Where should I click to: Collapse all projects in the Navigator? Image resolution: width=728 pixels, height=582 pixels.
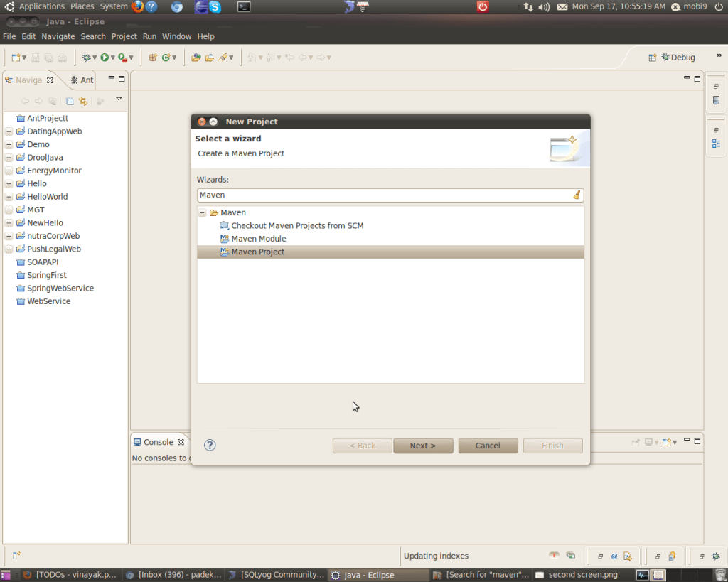(x=70, y=99)
